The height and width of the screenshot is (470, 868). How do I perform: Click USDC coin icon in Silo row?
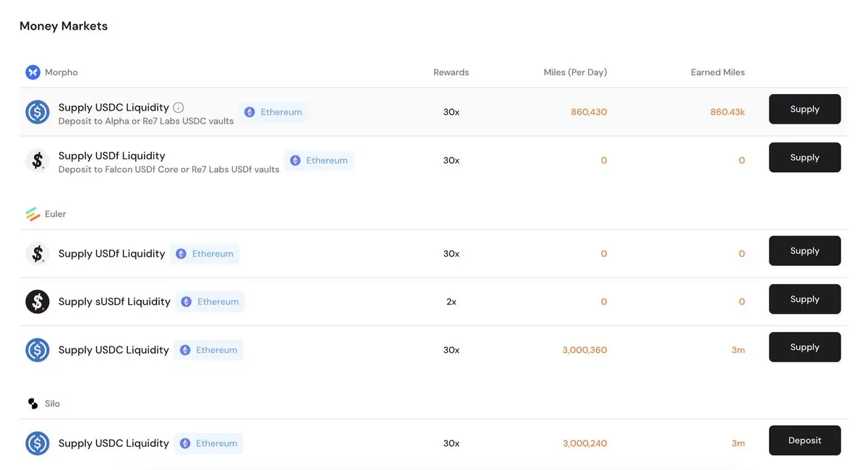point(38,443)
